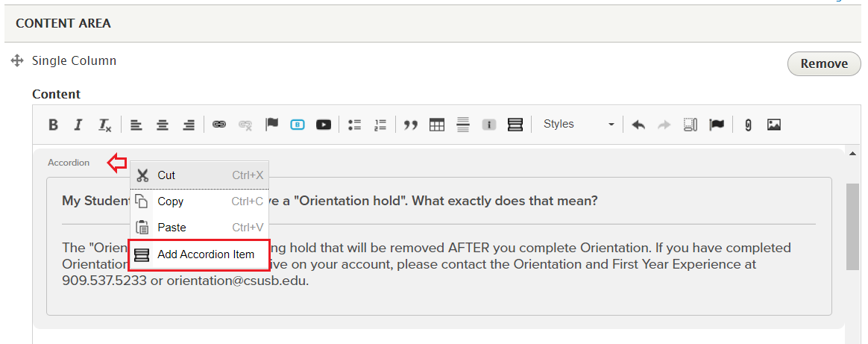
Task: Click the Remove button
Action: [823, 63]
